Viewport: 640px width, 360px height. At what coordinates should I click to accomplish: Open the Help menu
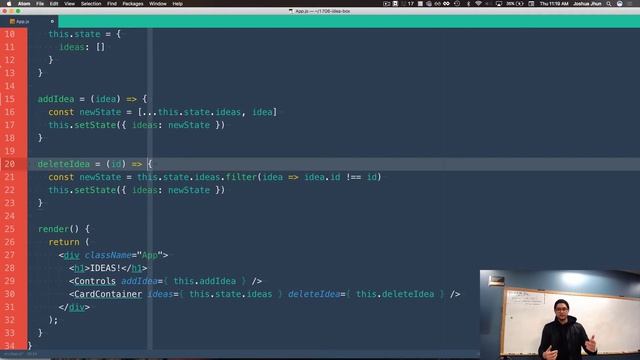pos(178,4)
